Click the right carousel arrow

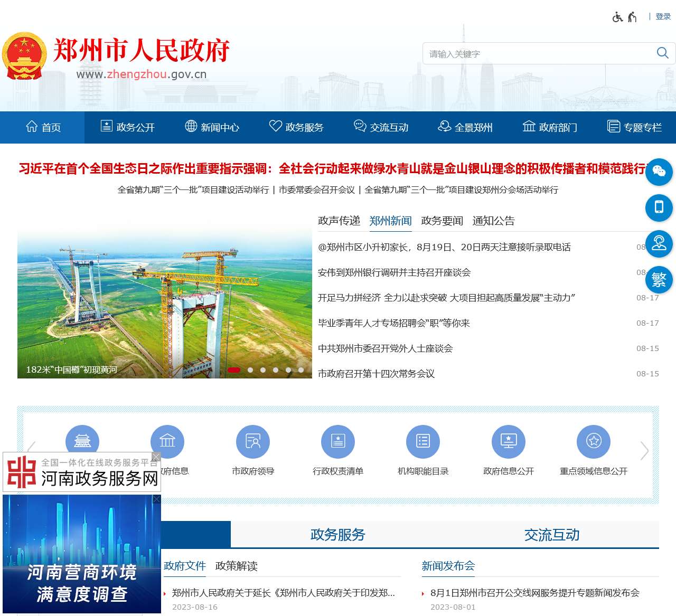click(x=645, y=451)
